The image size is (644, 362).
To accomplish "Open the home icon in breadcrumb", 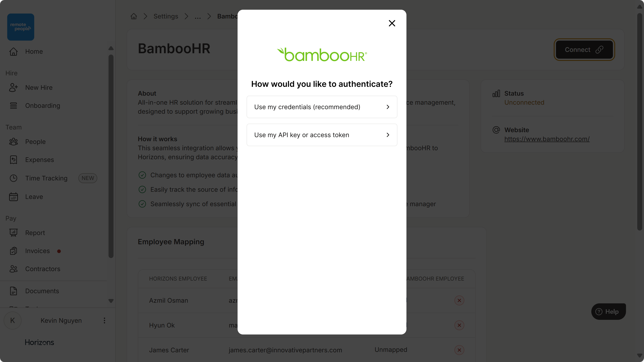I will click(x=134, y=16).
